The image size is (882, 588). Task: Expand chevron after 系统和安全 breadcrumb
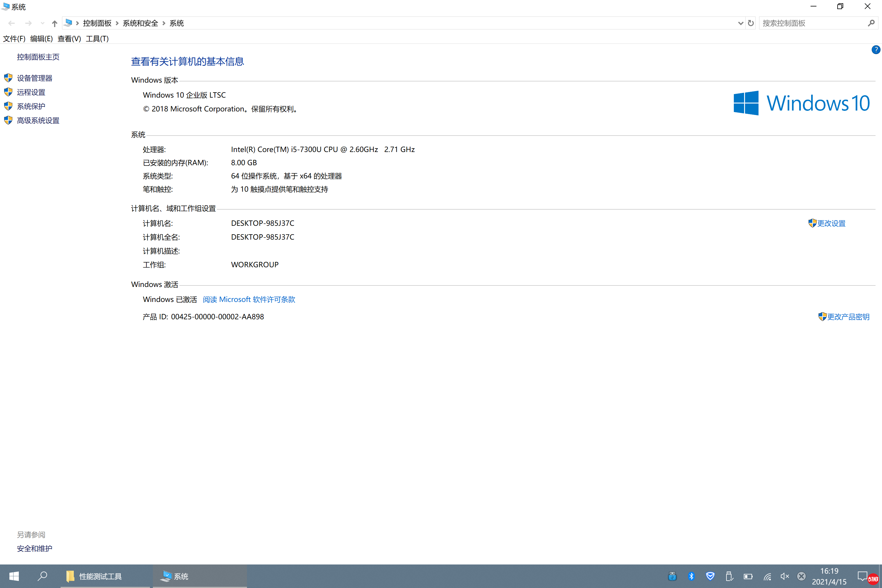(x=164, y=24)
